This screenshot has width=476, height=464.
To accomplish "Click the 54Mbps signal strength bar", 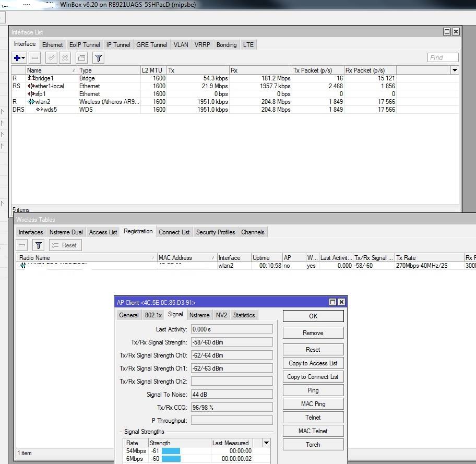I will pos(171,451).
